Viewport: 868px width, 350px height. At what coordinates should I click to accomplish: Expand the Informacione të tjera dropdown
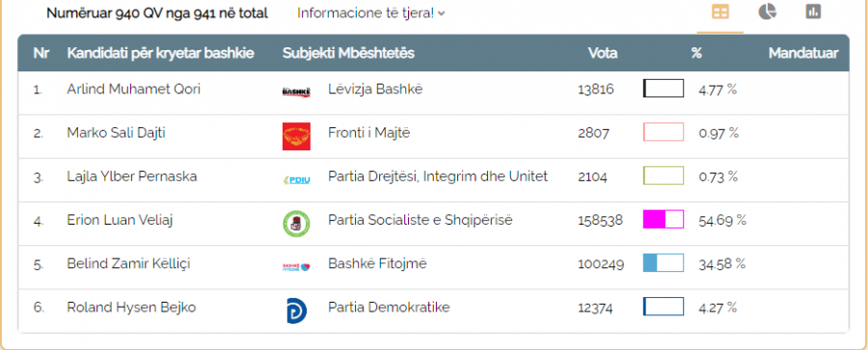(x=370, y=13)
